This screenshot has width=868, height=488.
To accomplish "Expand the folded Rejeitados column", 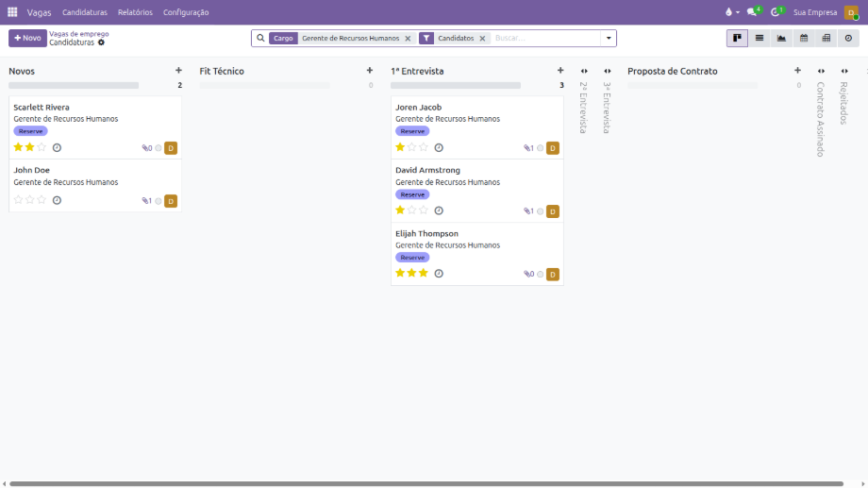I will point(844,71).
